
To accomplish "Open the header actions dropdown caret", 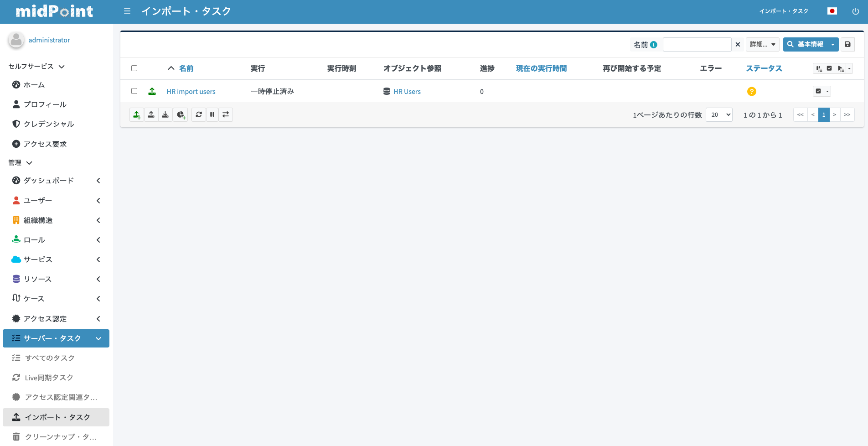I will [x=849, y=68].
